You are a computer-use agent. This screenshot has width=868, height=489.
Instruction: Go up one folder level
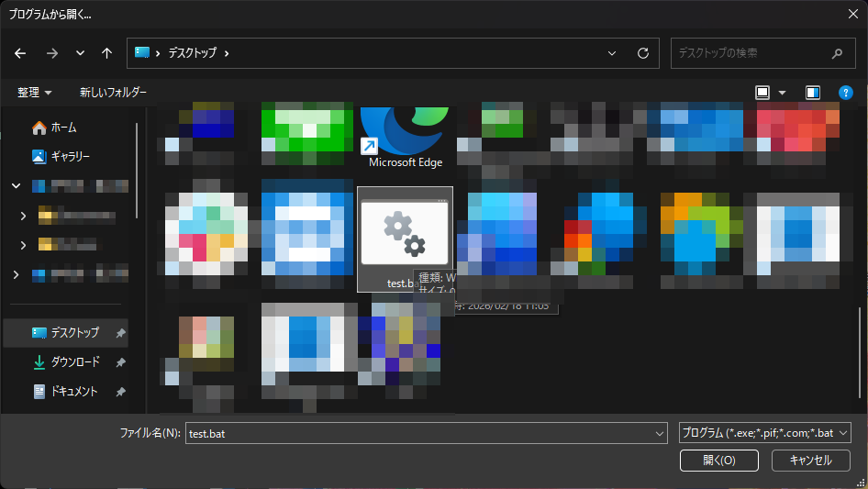pyautogui.click(x=107, y=53)
